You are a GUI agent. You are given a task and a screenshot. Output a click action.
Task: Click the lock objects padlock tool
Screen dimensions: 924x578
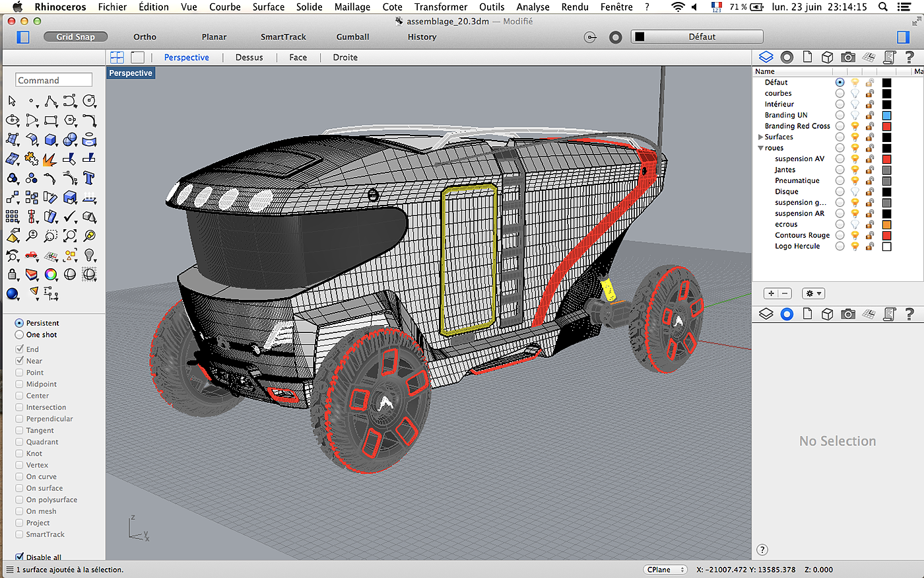click(12, 274)
